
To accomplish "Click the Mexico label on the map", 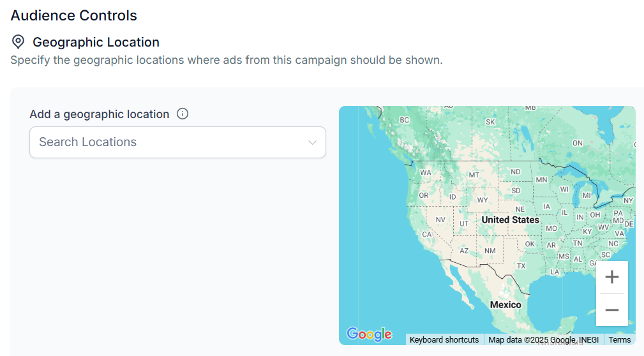I will click(505, 305).
